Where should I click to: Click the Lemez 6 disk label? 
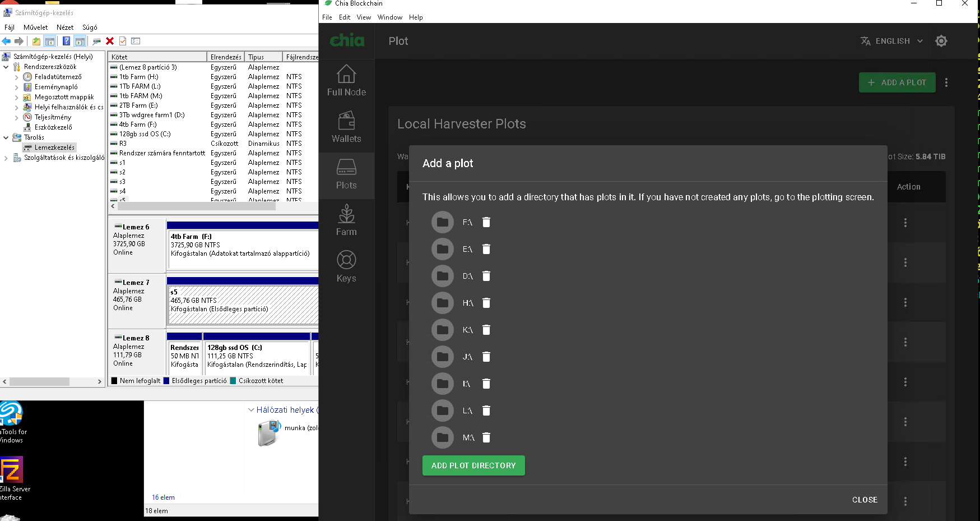(x=136, y=227)
